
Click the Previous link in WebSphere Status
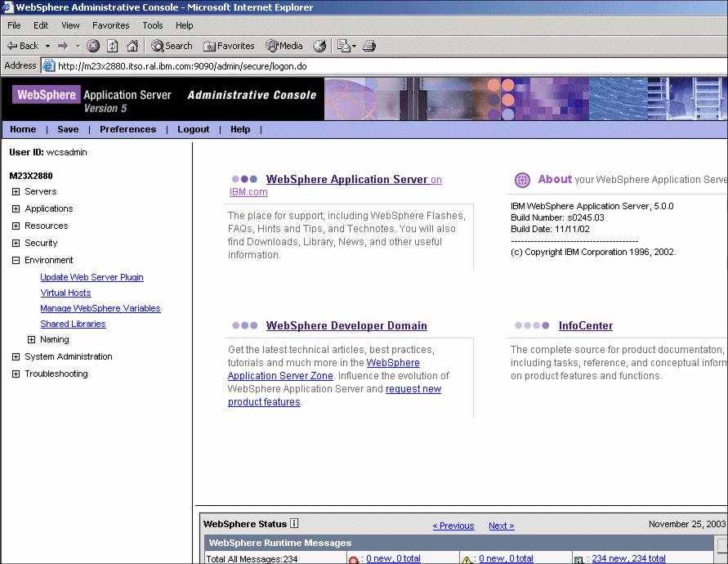point(453,526)
